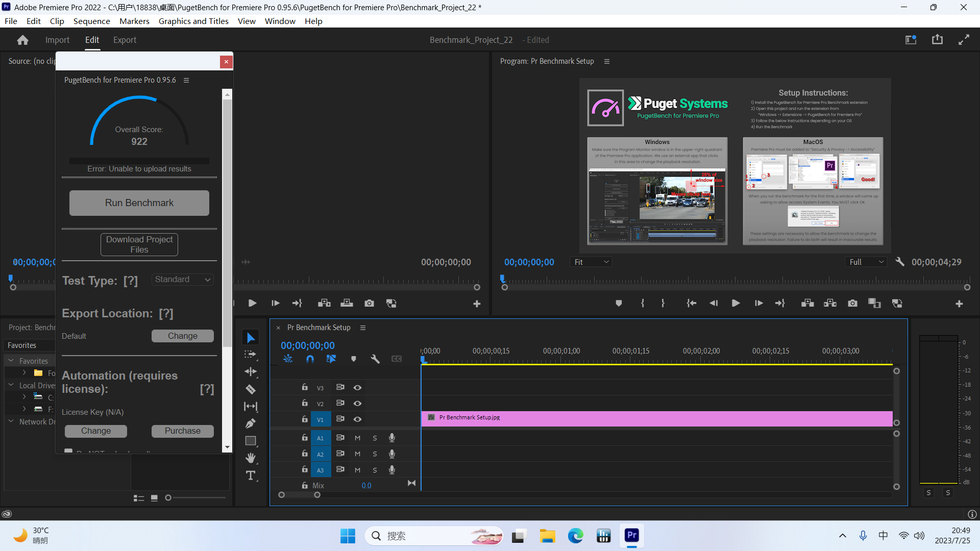Open Program monitor button editor plus

(x=959, y=304)
